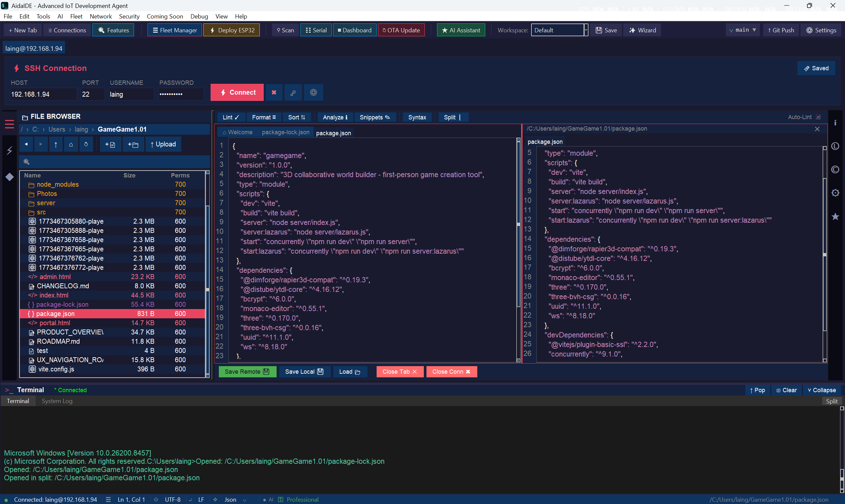Open OTA Update

click(401, 30)
